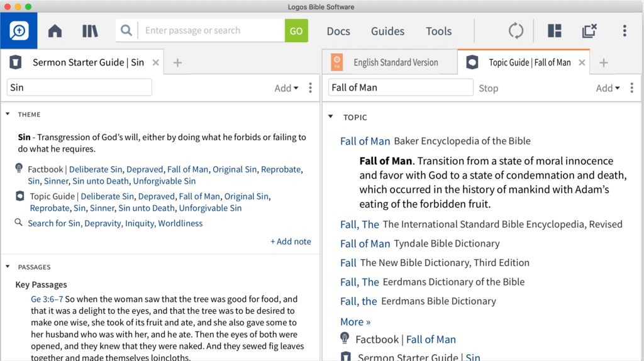Image resolution: width=644 pixels, height=361 pixels.
Task: Click the magnifier icon beside Search for Sin
Action: (x=18, y=223)
